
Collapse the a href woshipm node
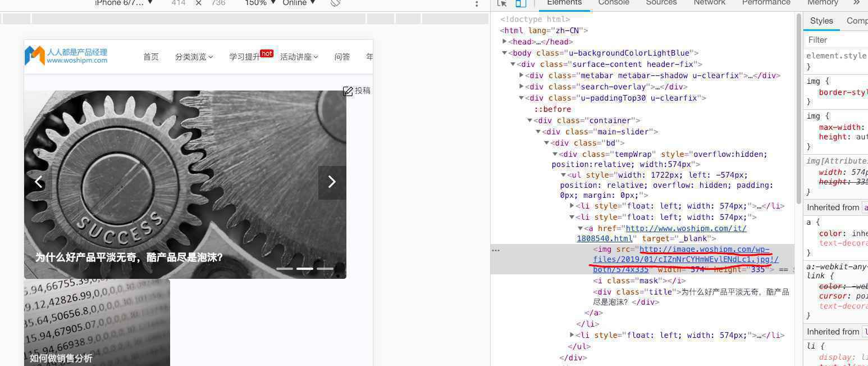pos(581,228)
